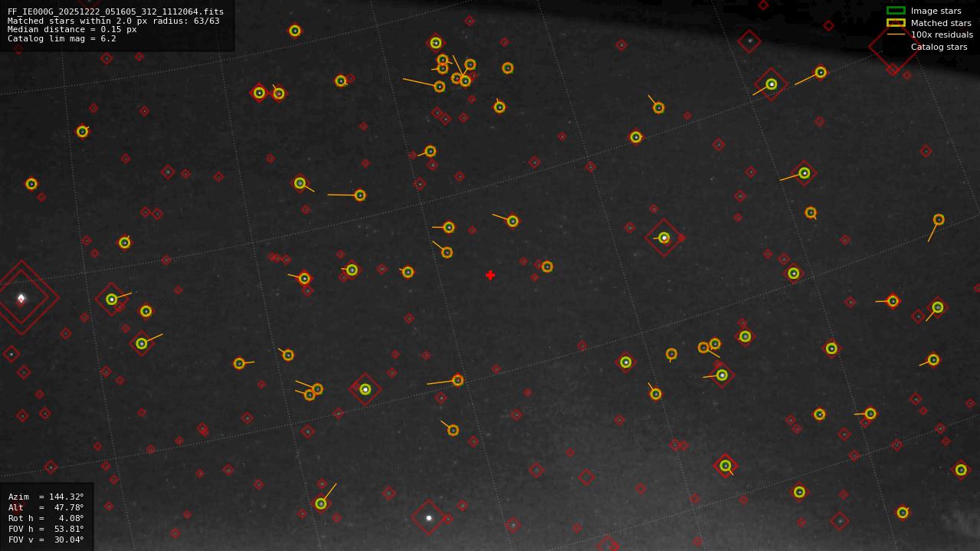The width and height of the screenshot is (980, 551).
Task: Click the 'Catalog lim mag = 6.2' line
Action: (62, 38)
